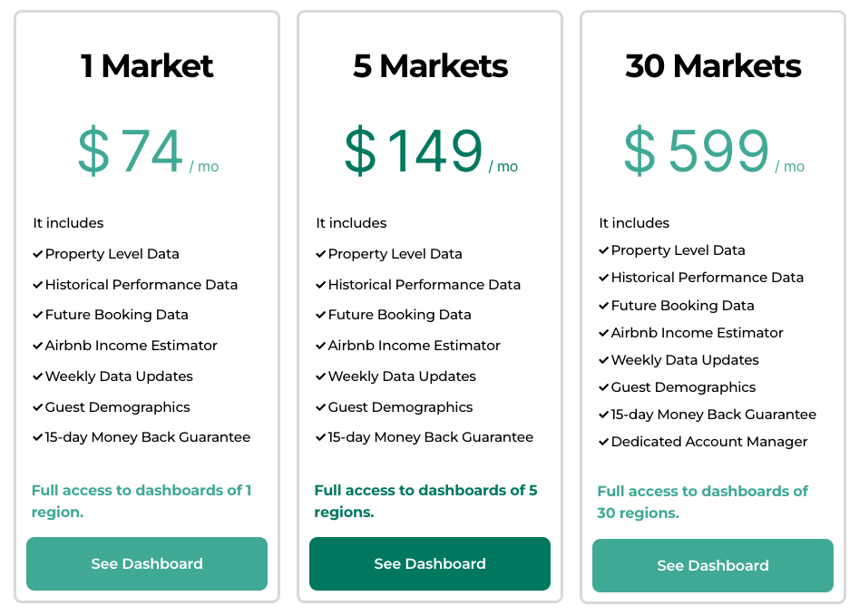
Task: Click checkmark beside Dedicated Account Manager
Action: point(604,442)
